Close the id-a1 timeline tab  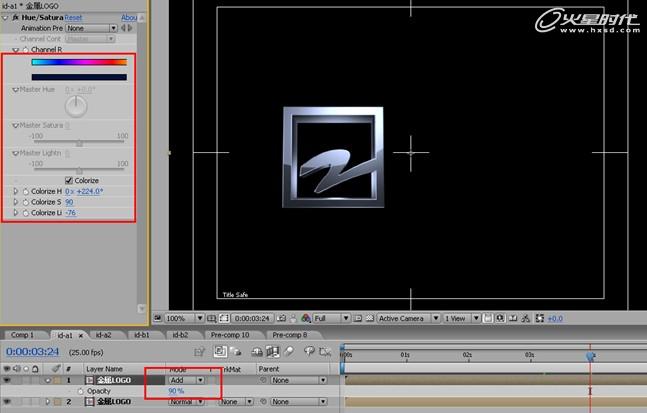[x=81, y=335]
